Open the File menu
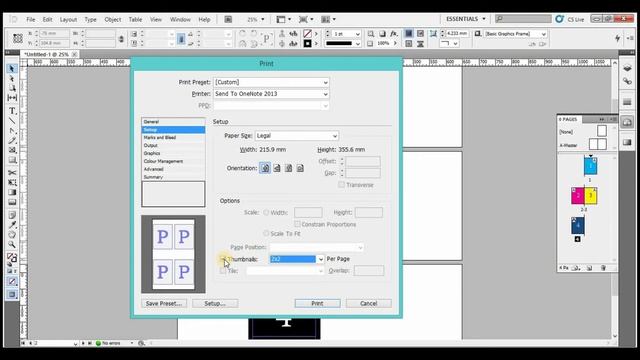The height and width of the screenshot is (360, 640). coord(31,19)
